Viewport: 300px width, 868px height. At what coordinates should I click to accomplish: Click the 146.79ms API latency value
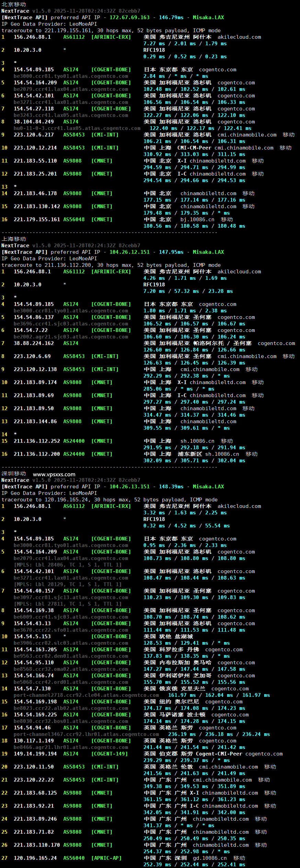point(171,17)
